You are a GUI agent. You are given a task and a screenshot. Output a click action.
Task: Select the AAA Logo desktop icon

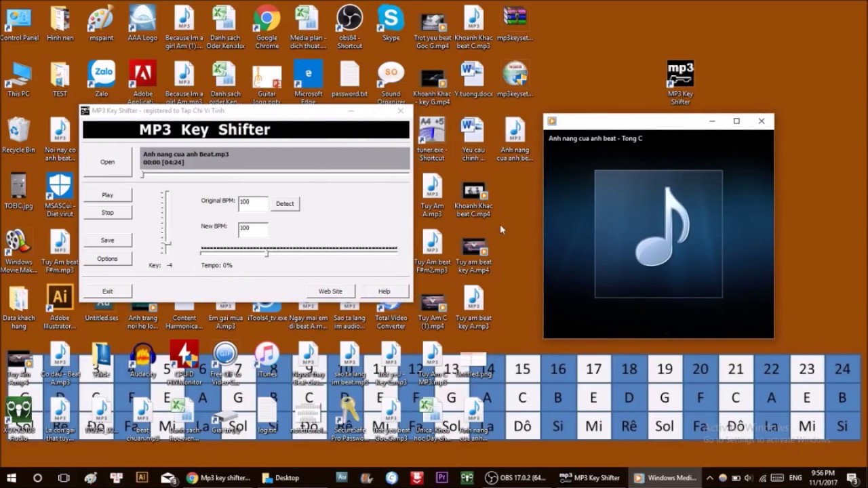(142, 22)
